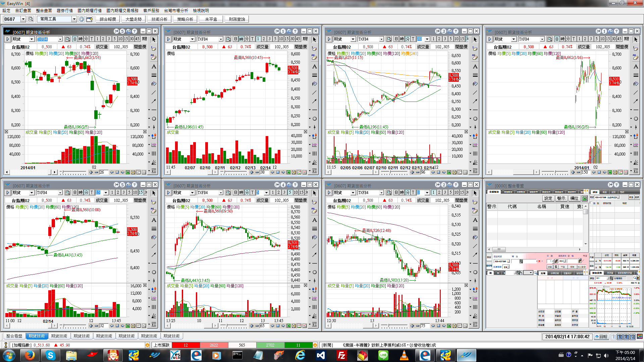Toggle 日 daily period in first chart

(x=75, y=39)
